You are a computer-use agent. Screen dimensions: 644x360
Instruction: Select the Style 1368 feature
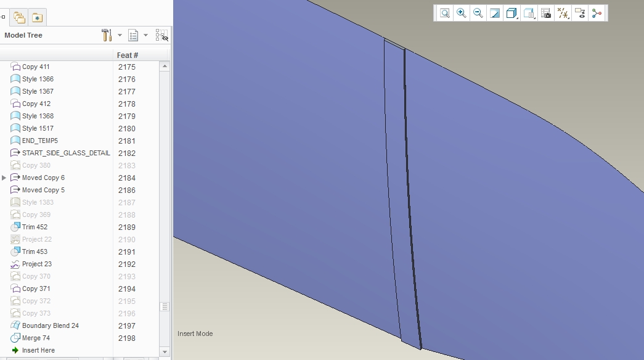(38, 116)
